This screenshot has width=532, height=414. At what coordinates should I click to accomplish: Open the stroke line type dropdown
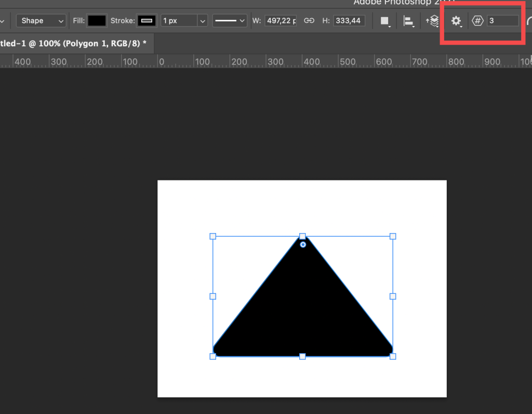tap(230, 21)
